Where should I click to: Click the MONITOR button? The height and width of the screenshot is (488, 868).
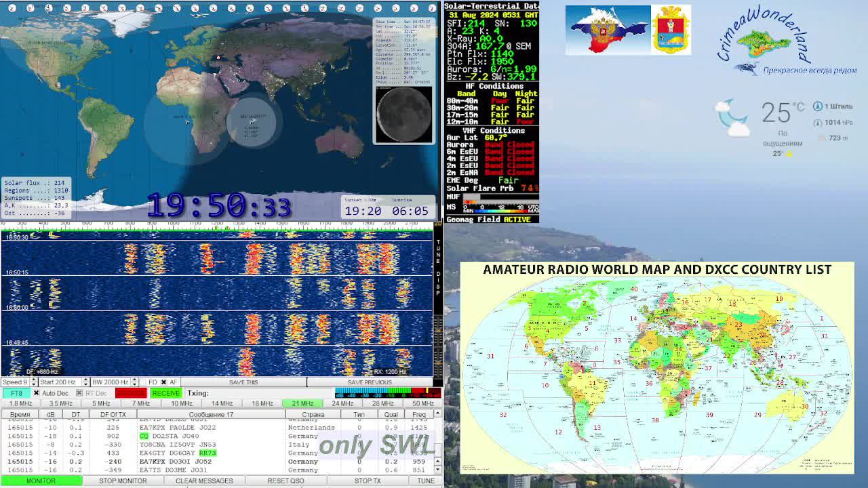tap(41, 481)
